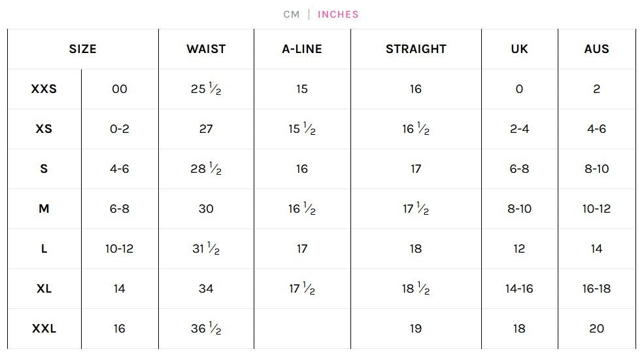Click the AUS column header
Viewport: 644px width, 364px height.
(597, 49)
